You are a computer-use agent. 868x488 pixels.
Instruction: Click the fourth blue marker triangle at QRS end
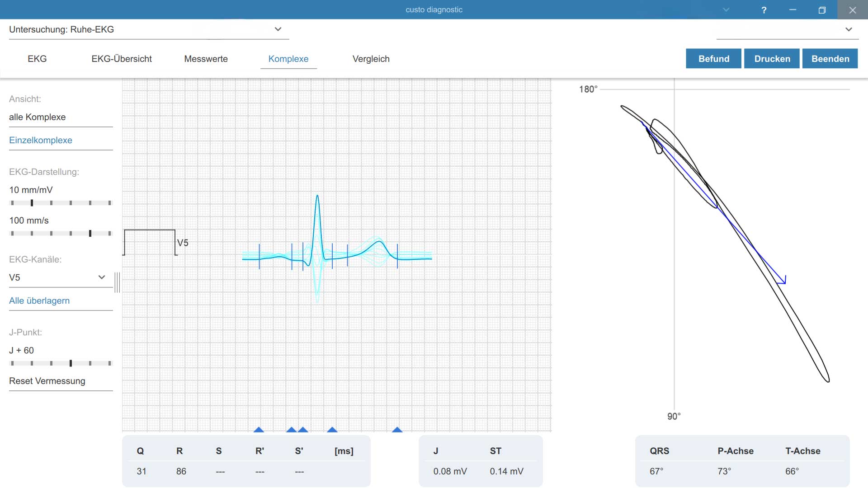pos(332,430)
